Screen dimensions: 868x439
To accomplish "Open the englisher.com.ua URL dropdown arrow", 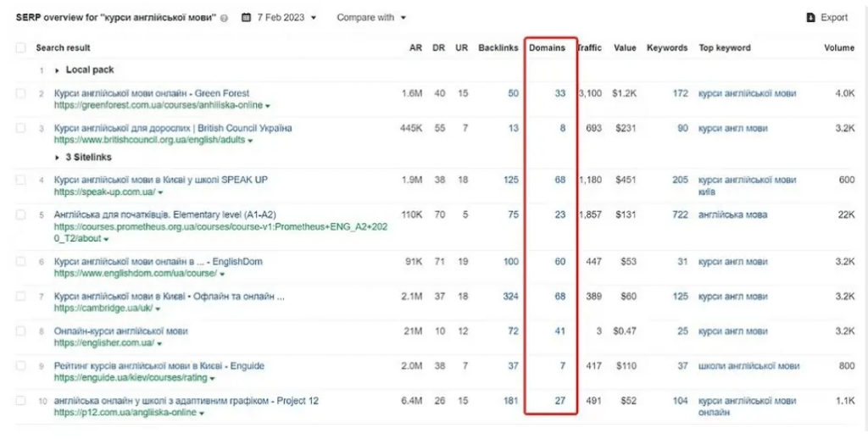I will [159, 344].
